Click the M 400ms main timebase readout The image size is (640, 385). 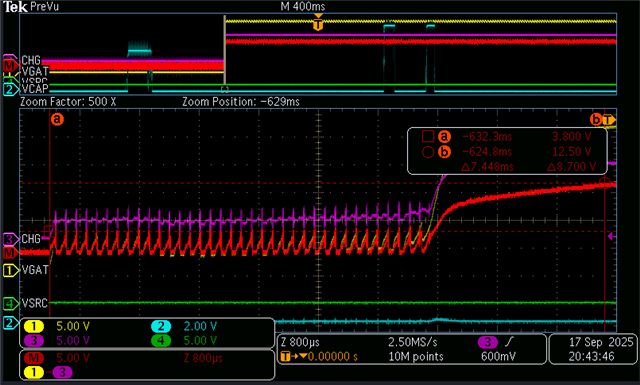(x=303, y=7)
